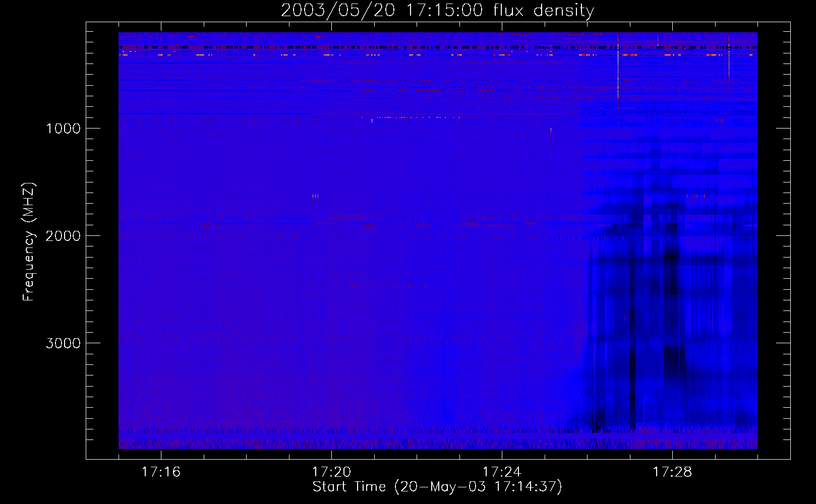Click the 3000 frequency tick label
This screenshot has height=504, width=816.
(x=63, y=343)
